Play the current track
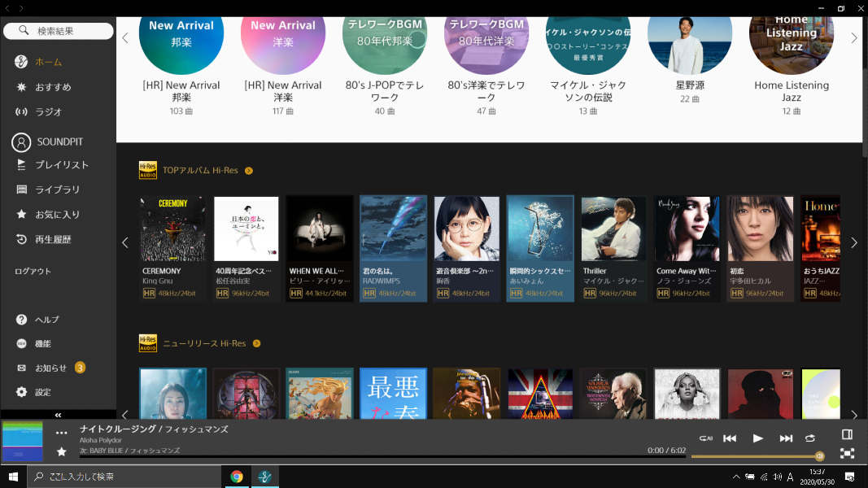This screenshot has height=488, width=868. point(758,438)
